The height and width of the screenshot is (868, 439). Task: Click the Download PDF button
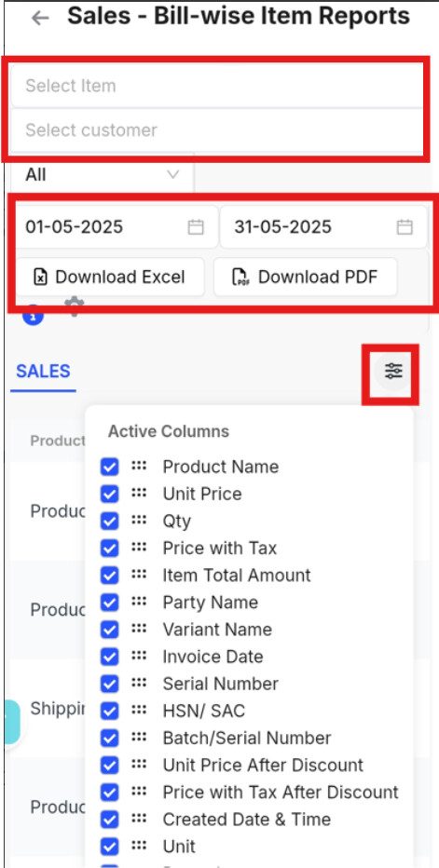tap(306, 277)
